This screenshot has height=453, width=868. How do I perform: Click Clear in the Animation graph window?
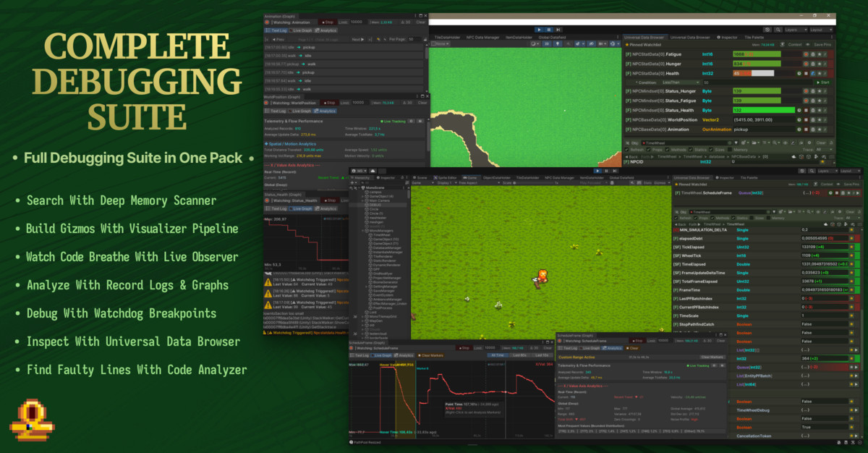pyautogui.click(x=420, y=22)
